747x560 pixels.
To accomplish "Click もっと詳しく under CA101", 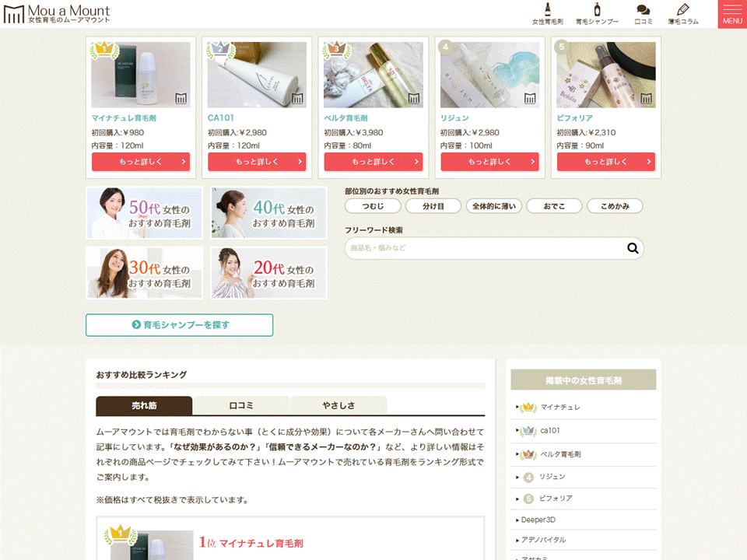I will coord(257,162).
